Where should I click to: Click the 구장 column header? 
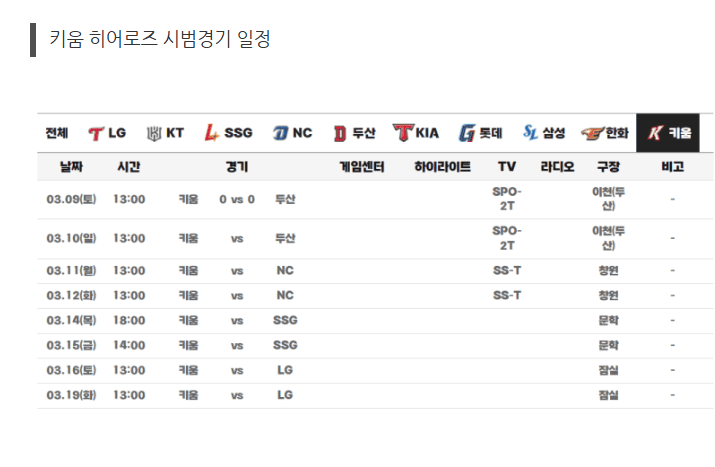click(608, 167)
